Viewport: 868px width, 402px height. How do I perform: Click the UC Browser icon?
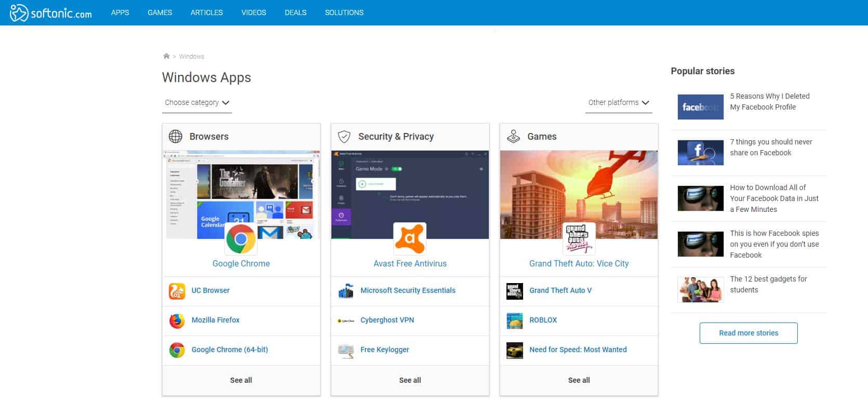pos(177,291)
